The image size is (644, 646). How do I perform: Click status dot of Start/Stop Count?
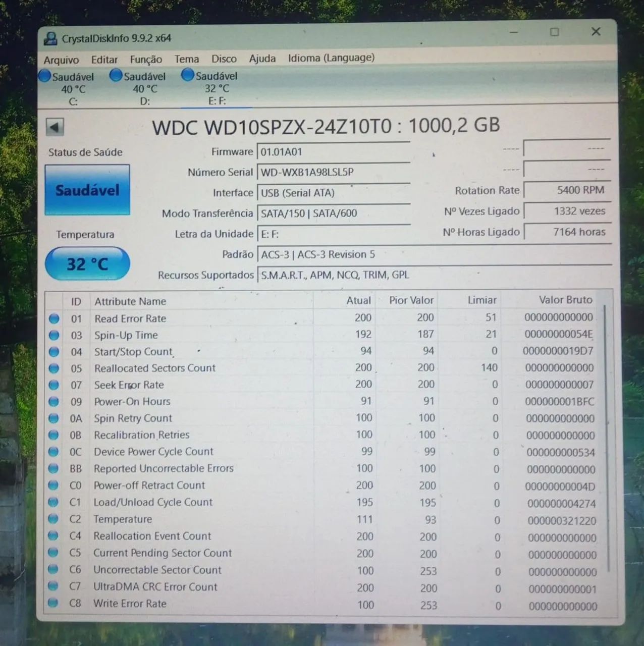point(54,352)
